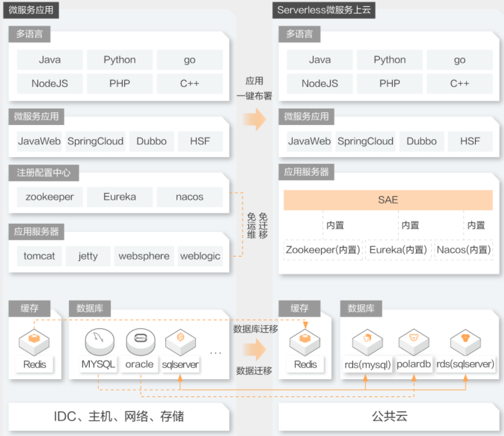Click the websphere box
The height and width of the screenshot is (436, 504).
click(144, 256)
